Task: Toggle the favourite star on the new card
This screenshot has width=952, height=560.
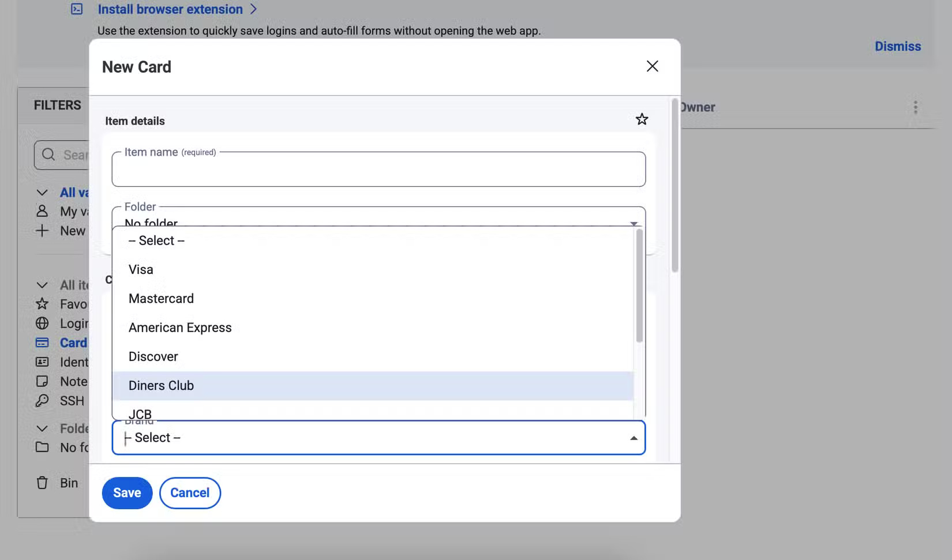Action: 642,119
